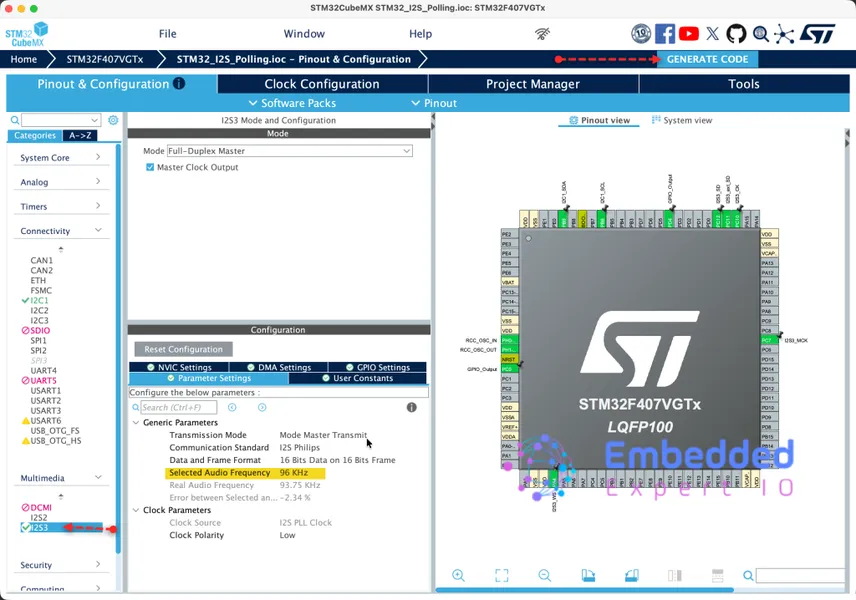Collapse the Clock Parameters group
The width and height of the screenshot is (856, 600).
[136, 510]
